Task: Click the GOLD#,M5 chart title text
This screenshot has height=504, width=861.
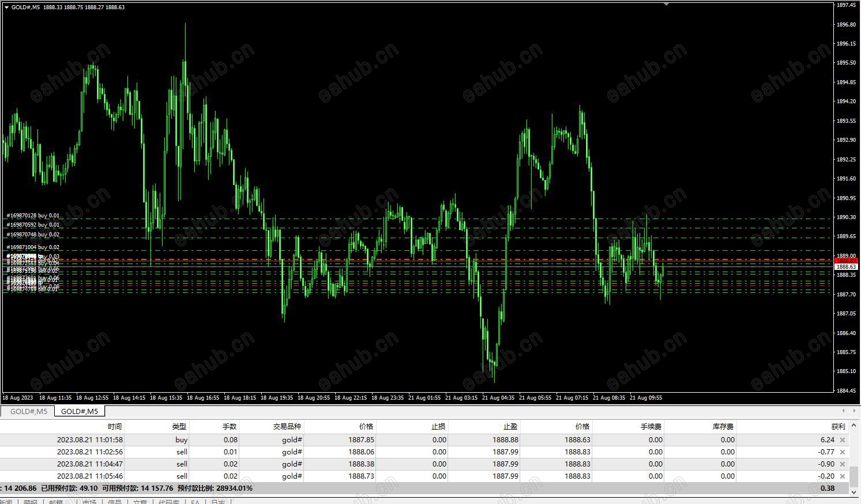Action: pos(26,7)
